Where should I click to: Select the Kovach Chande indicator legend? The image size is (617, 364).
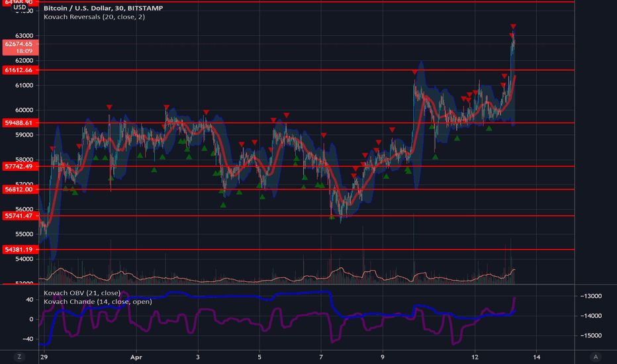click(97, 302)
